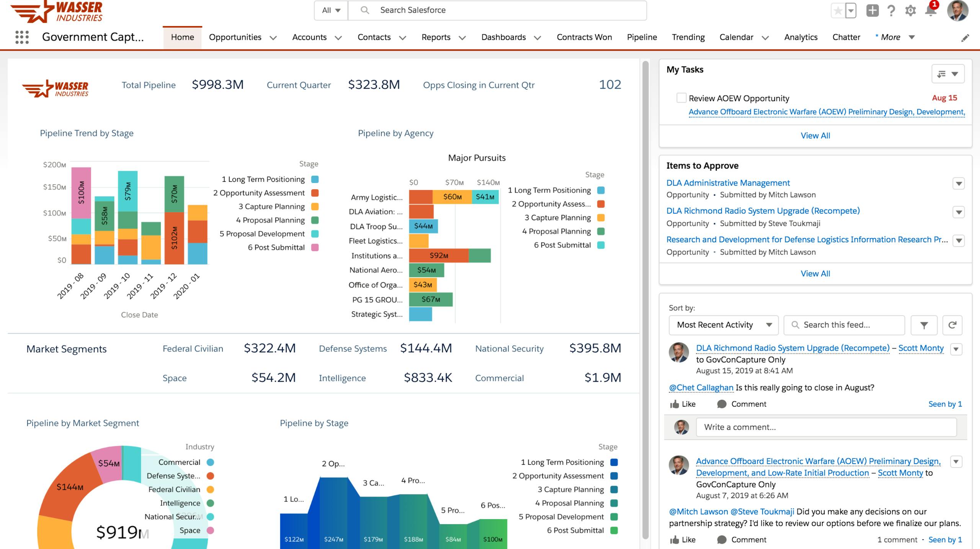The width and height of the screenshot is (980, 549).
Task: Open the Research and Development for Defense Logistics link
Action: click(x=807, y=240)
